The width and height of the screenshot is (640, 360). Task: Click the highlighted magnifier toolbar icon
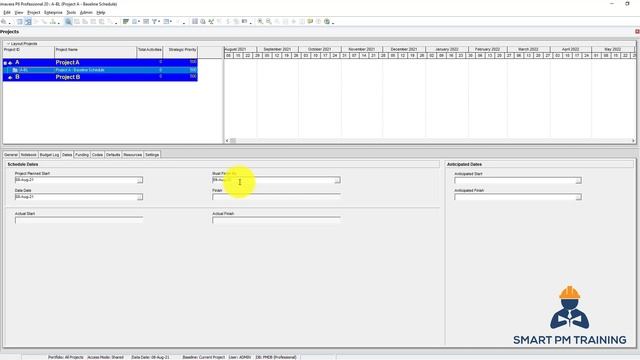click(x=68, y=21)
